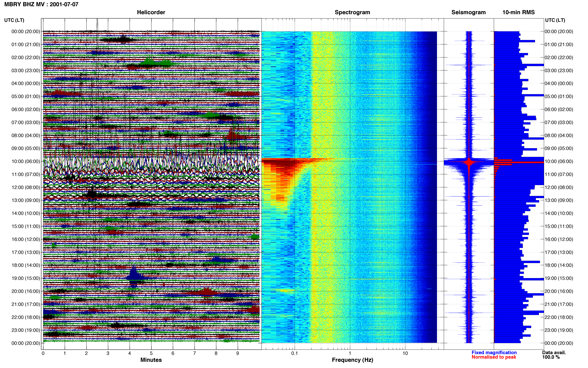Click the 100.0 % availability value
Image resolution: width=588 pixels, height=368 pixels.
click(x=551, y=357)
